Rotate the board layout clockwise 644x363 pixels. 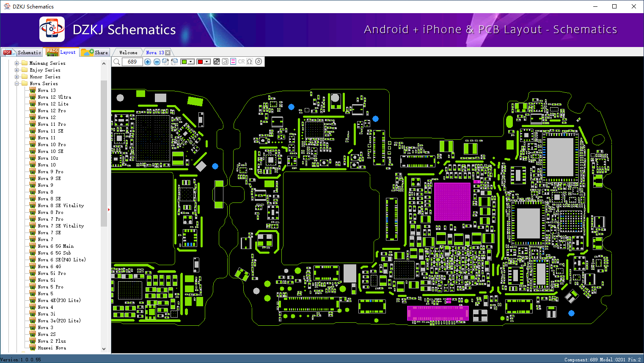(165, 62)
